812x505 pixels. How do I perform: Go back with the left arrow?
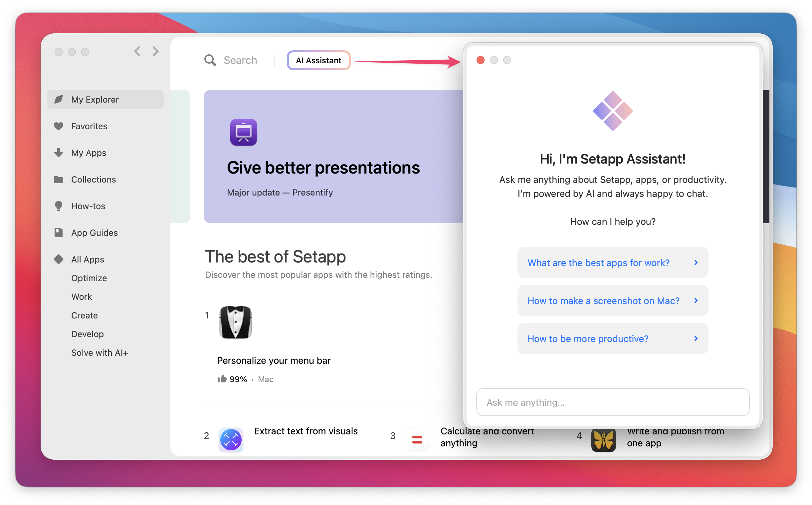pos(137,51)
